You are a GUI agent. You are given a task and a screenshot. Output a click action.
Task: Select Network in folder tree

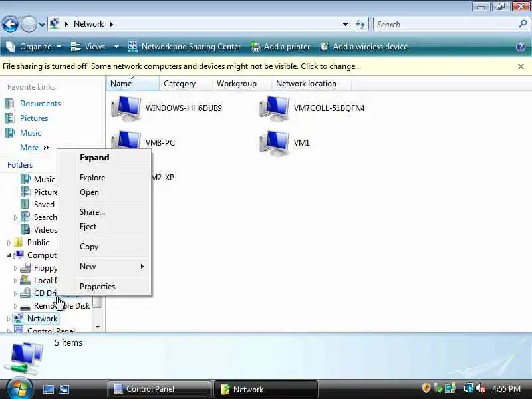(x=42, y=319)
